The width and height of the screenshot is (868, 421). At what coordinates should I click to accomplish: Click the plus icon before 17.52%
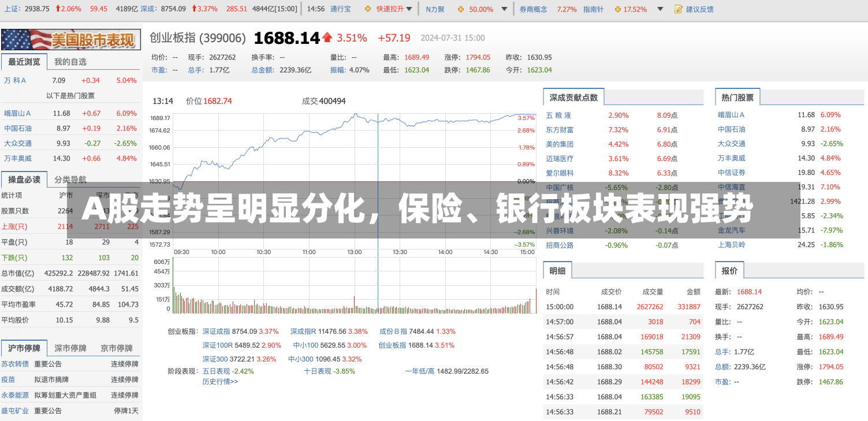pos(618,9)
